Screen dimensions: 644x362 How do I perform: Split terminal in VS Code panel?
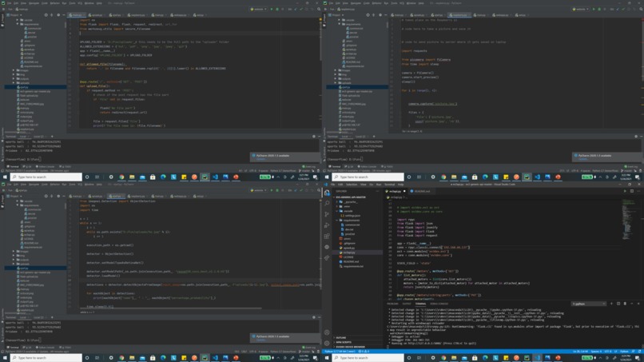[x=618, y=304]
